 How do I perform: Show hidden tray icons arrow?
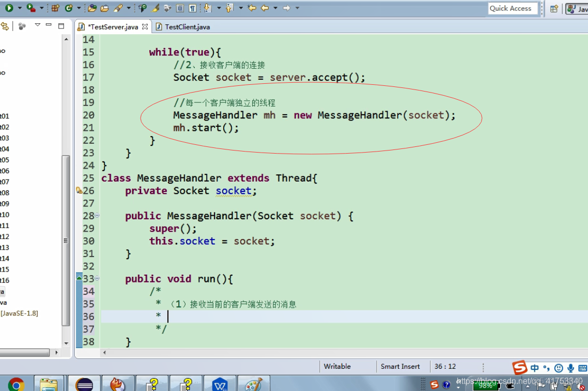tap(528, 386)
